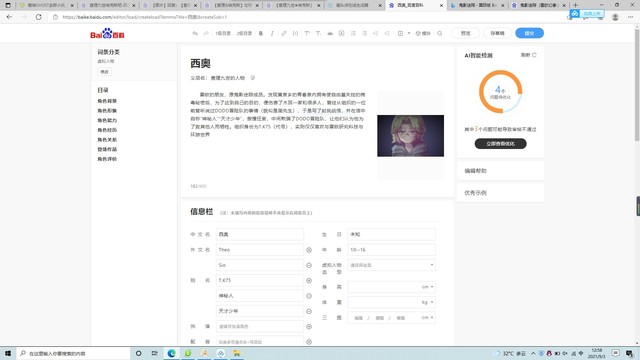Click the circle icon beside the T.K75 field
The width and height of the screenshot is (640, 360).
(309, 280)
